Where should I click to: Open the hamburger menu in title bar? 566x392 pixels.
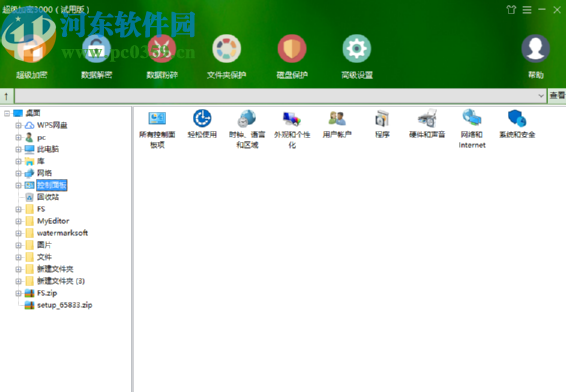pos(527,10)
